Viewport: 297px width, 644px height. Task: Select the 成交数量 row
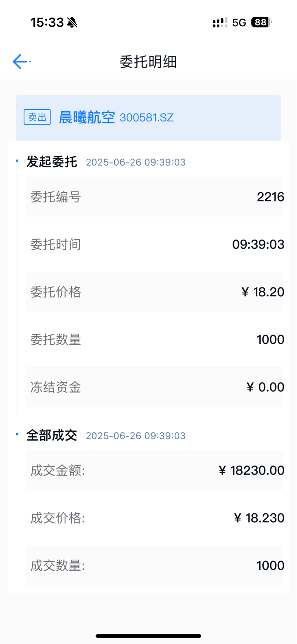155,565
